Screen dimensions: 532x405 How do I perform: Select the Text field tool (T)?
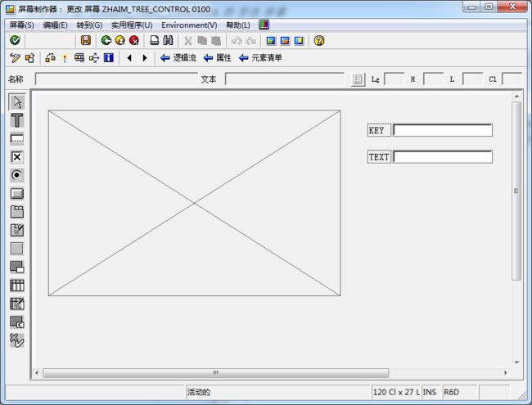coord(17,120)
